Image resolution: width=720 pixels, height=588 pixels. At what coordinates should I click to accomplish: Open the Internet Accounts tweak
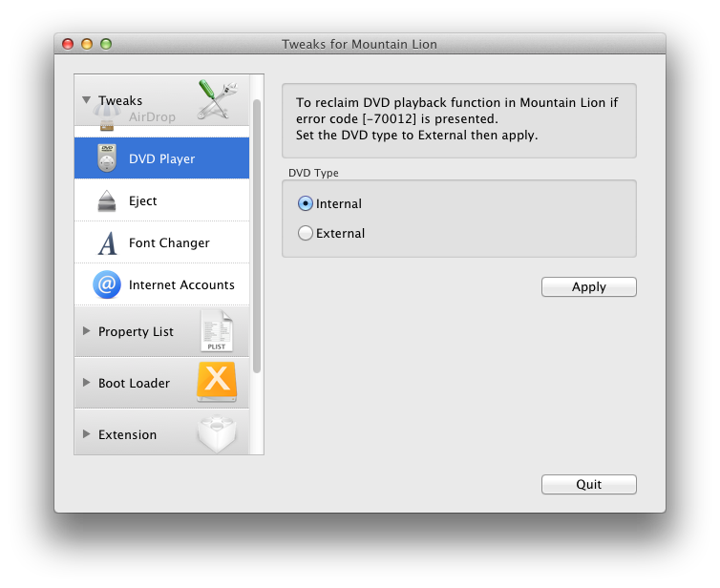click(161, 284)
